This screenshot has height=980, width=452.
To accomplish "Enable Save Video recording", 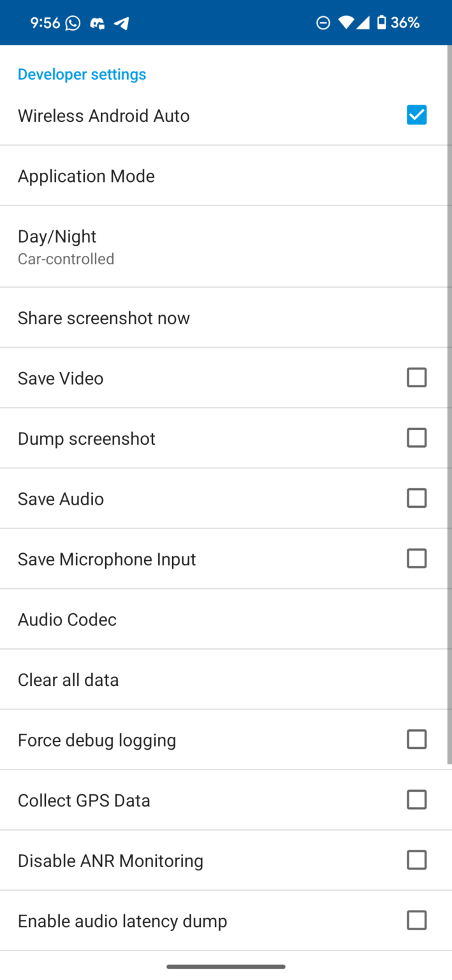I will pos(416,377).
